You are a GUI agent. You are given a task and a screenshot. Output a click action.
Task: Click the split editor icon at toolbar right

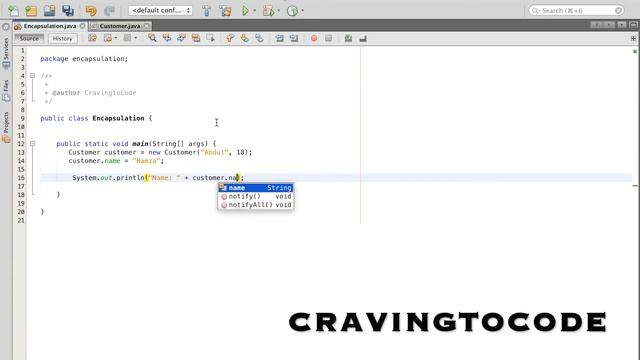point(633,38)
